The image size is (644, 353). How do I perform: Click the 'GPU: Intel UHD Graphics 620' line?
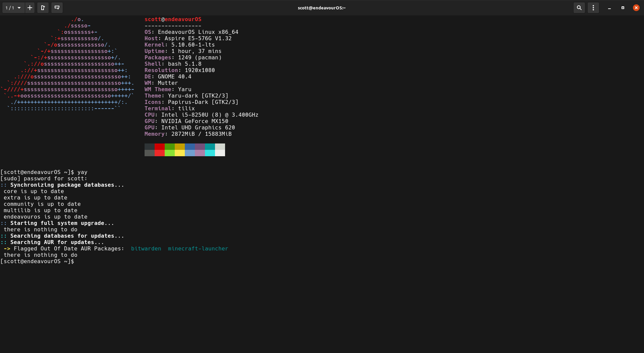tap(190, 128)
